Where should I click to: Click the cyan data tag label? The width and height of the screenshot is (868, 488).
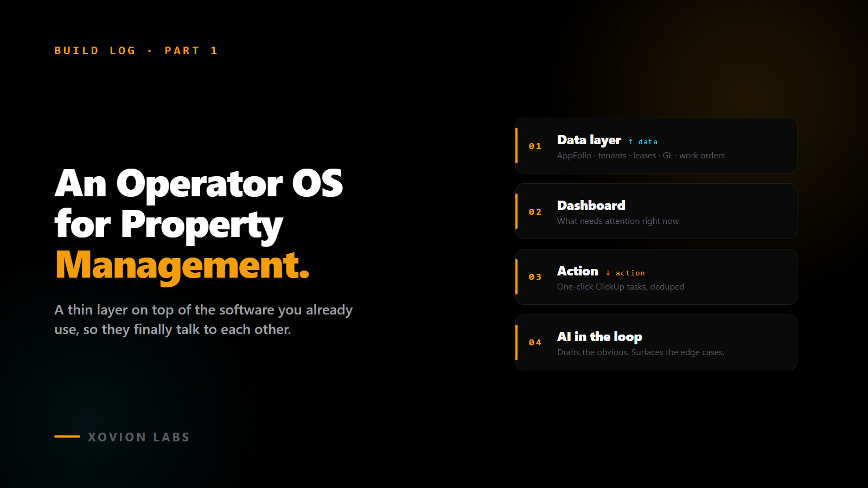coord(648,142)
